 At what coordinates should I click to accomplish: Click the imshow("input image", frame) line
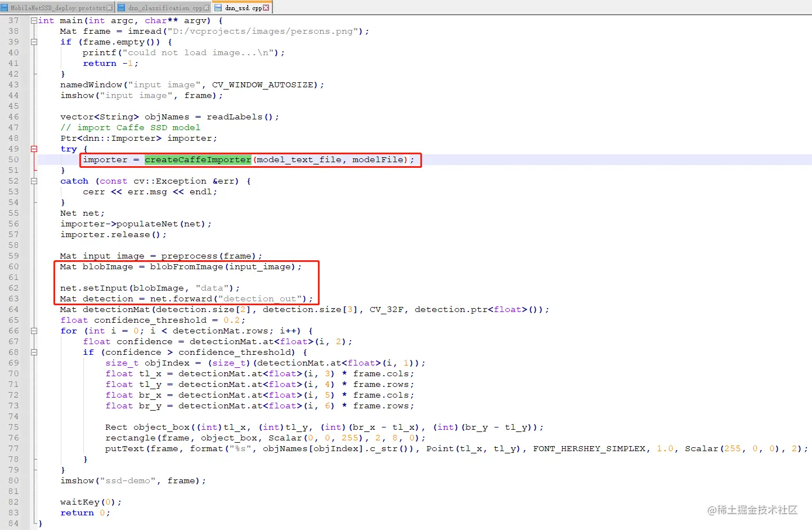[x=142, y=95]
